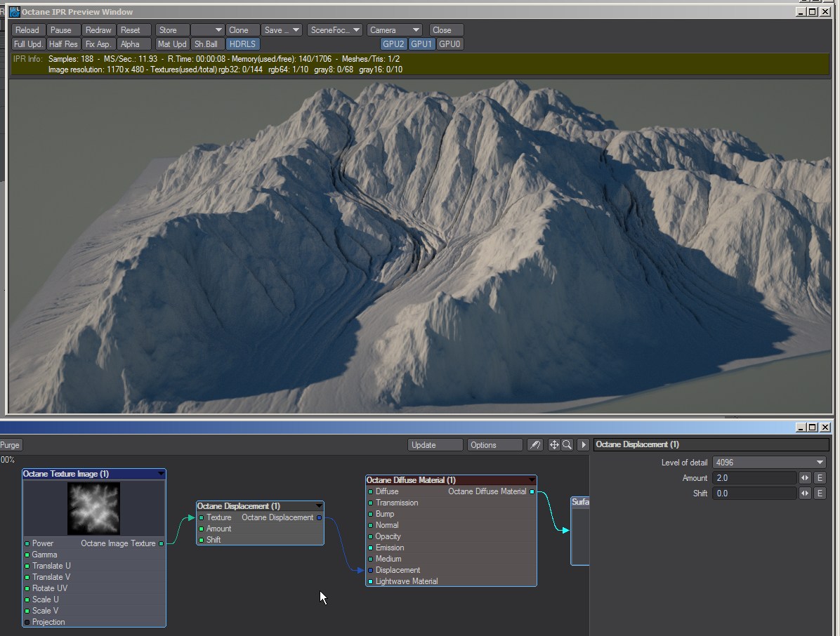
Task: Click the Shift envelope E button
Action: coord(820,493)
